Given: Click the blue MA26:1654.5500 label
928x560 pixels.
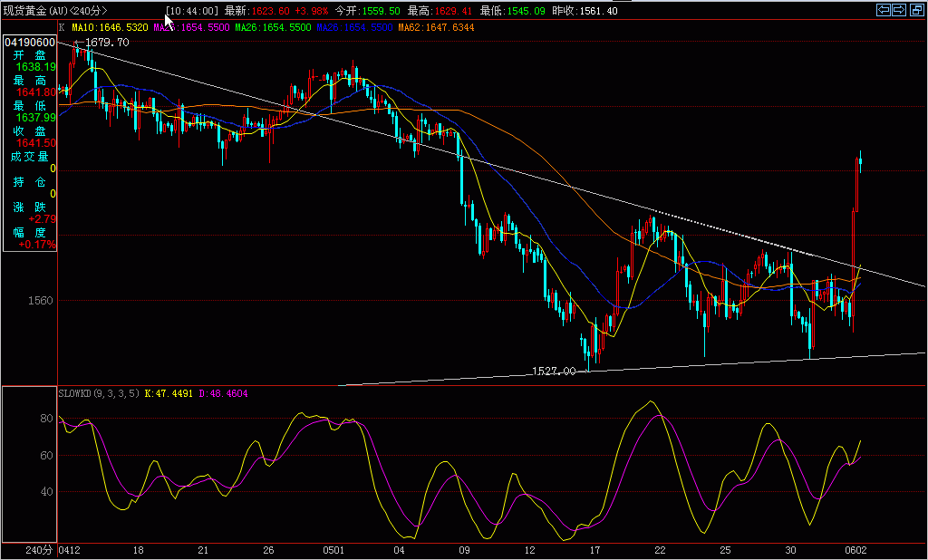Looking at the screenshot, I should 354,27.
